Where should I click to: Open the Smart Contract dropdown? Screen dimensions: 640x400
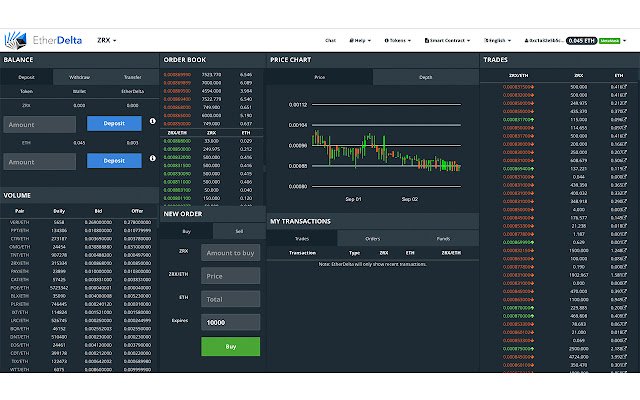447,40
